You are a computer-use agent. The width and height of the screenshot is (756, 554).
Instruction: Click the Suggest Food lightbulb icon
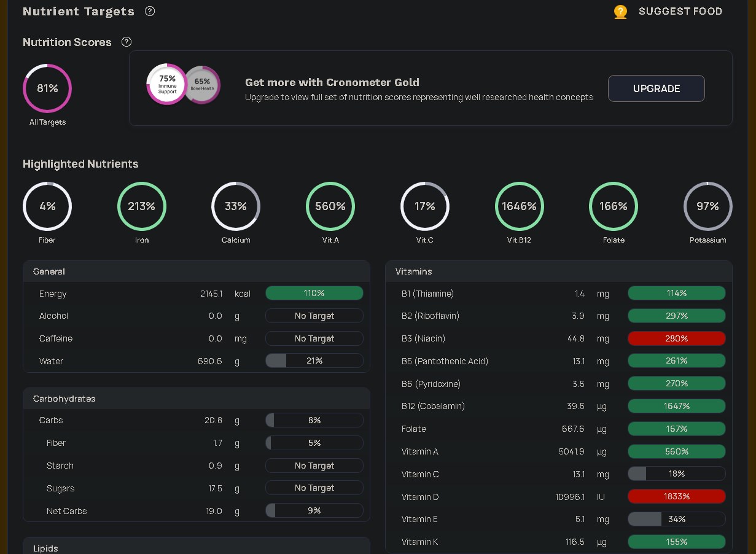pyautogui.click(x=620, y=12)
